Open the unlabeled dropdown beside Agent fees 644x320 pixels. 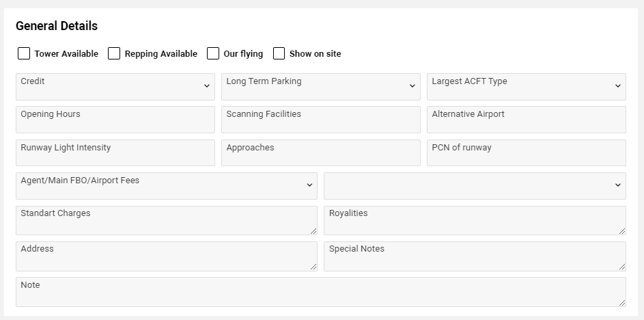click(475, 186)
